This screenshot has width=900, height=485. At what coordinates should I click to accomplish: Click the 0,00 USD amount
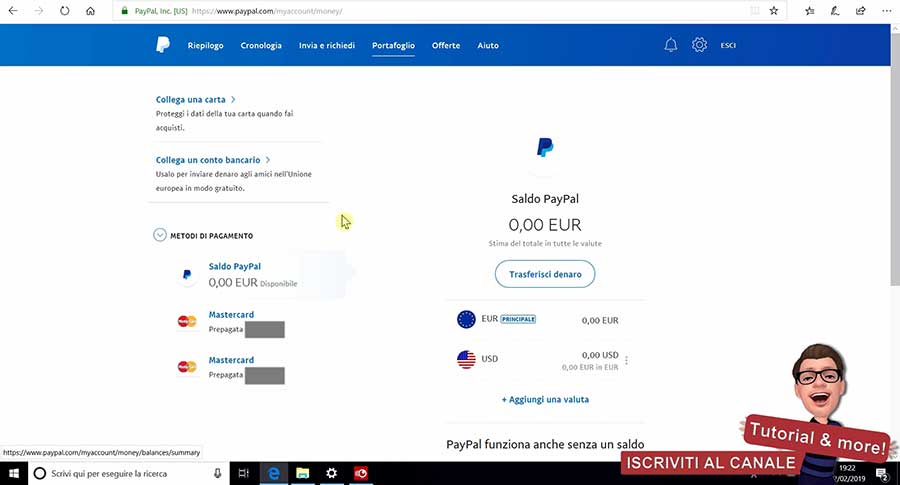click(x=600, y=355)
